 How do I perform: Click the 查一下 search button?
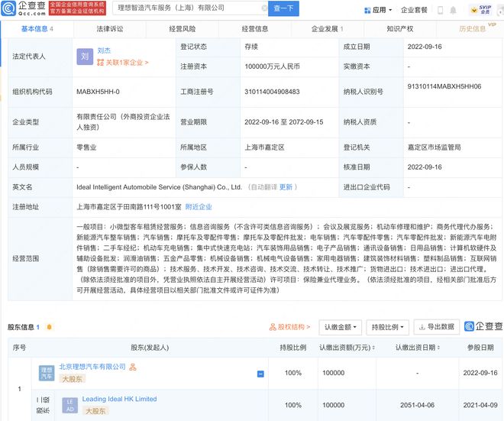(x=283, y=8)
